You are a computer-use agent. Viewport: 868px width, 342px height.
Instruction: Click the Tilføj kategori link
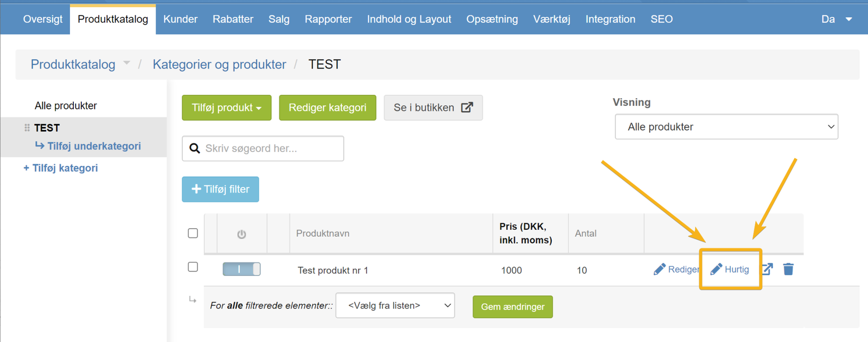[x=61, y=168]
